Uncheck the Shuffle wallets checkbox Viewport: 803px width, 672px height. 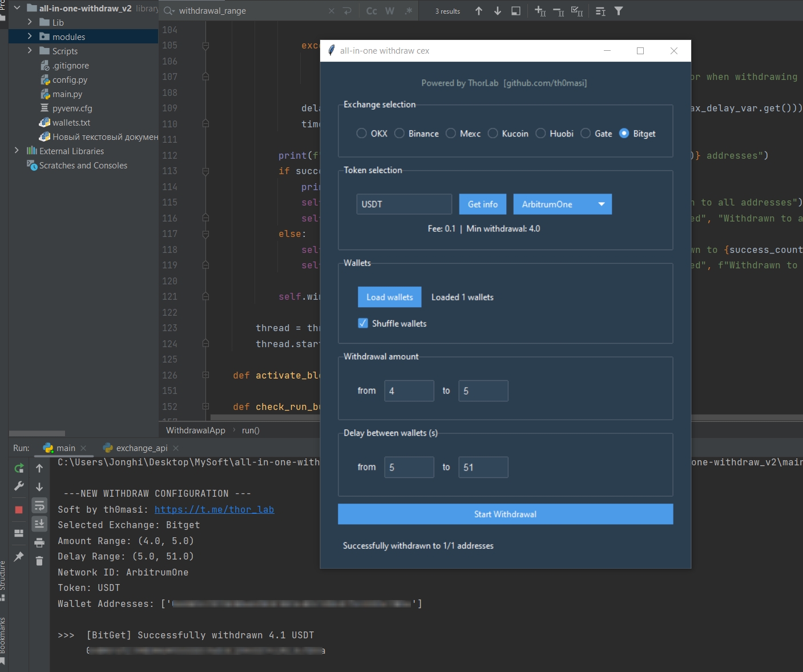[x=363, y=323]
